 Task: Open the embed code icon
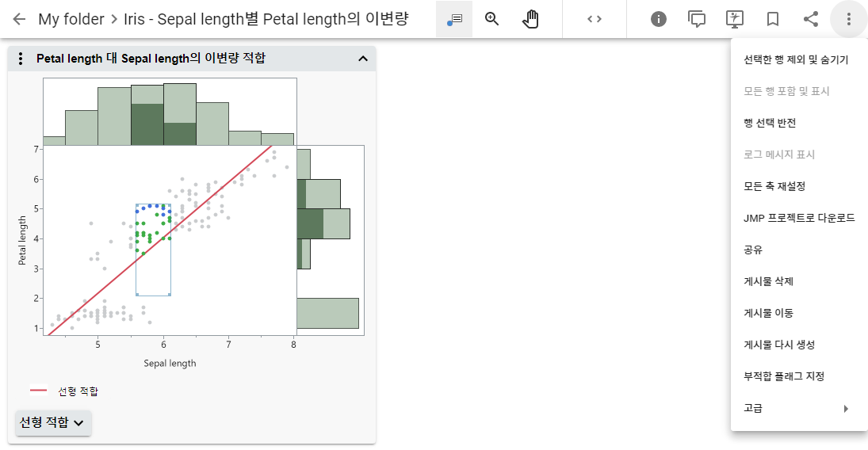(x=595, y=19)
